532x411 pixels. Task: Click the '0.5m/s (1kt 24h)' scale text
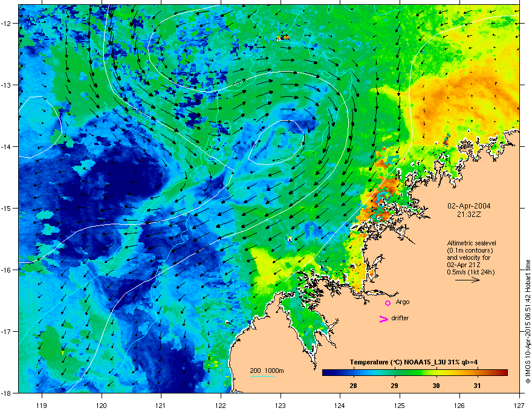click(x=471, y=273)
